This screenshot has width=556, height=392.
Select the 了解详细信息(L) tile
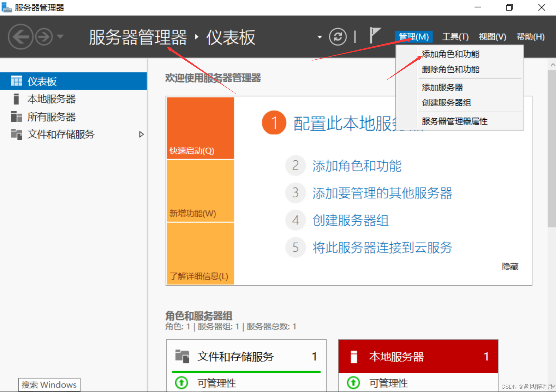click(200, 253)
